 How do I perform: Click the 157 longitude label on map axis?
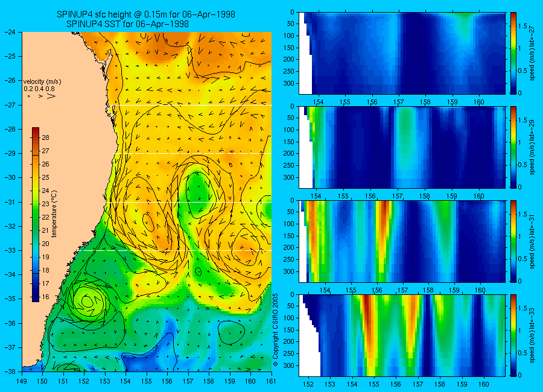[x=188, y=381]
